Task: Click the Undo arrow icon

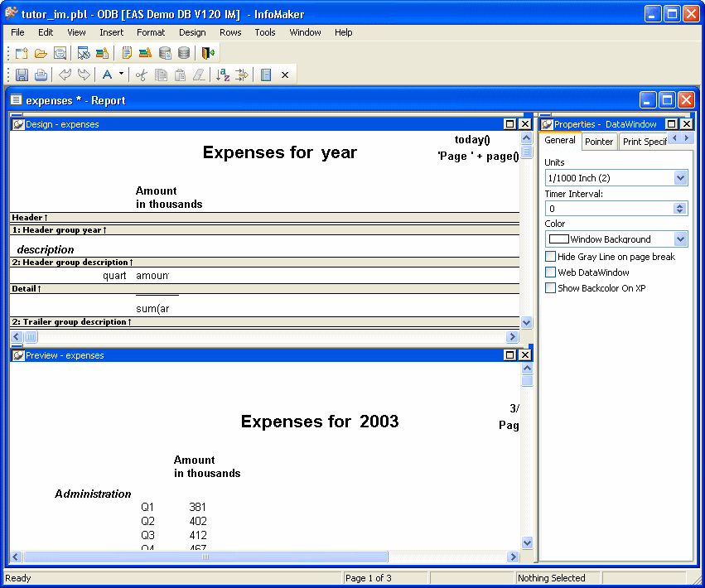Action: [x=65, y=75]
